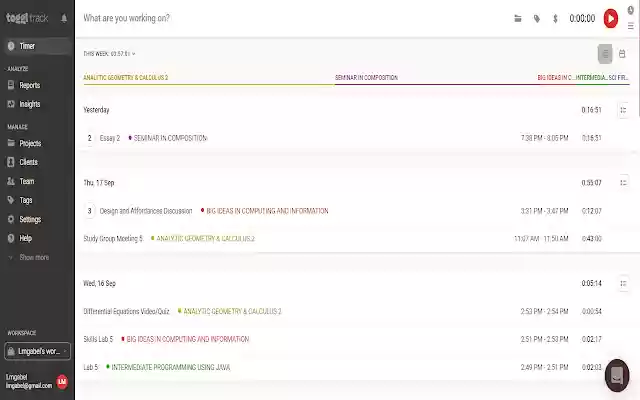
Task: Click the 0:43:00 duration of Study Group
Action: [591, 238]
